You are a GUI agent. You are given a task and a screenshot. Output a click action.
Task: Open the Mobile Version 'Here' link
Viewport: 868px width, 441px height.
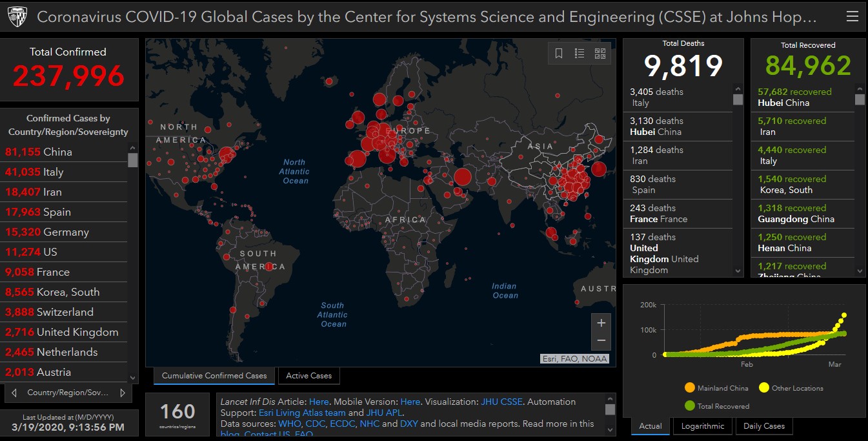410,402
